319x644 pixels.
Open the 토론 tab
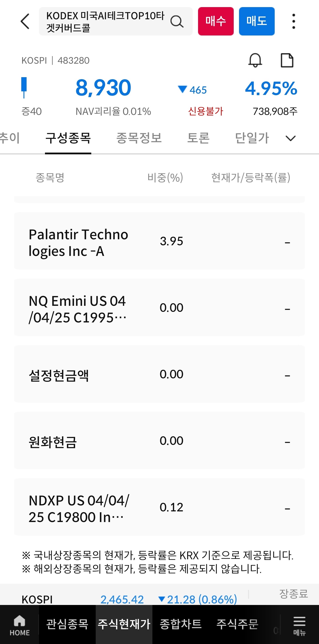(198, 138)
